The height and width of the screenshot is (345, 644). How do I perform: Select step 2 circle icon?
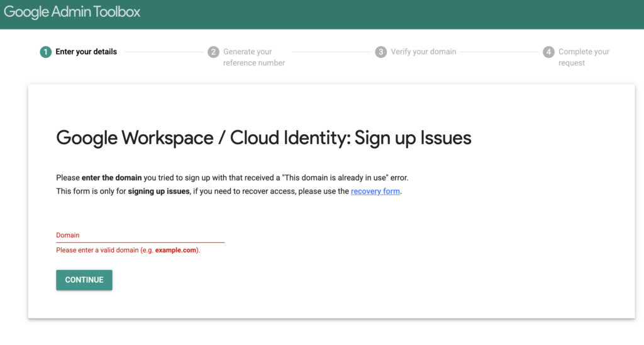[x=213, y=52]
